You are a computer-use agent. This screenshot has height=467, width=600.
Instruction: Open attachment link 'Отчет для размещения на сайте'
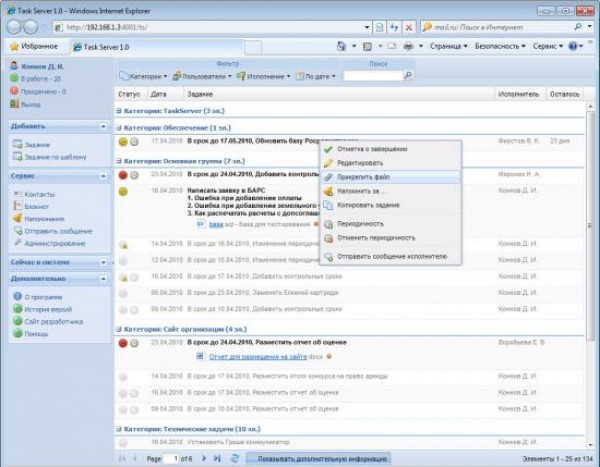pos(258,357)
